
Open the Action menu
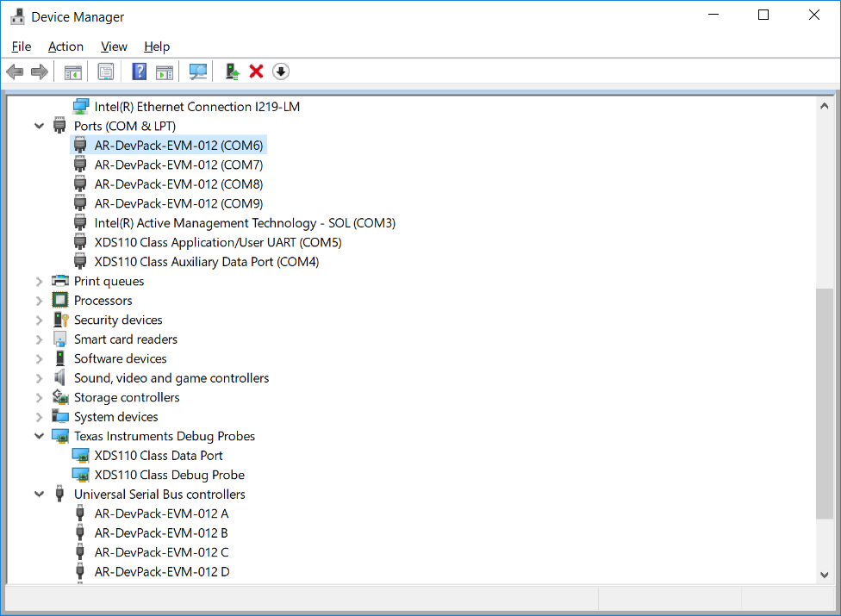(65, 47)
